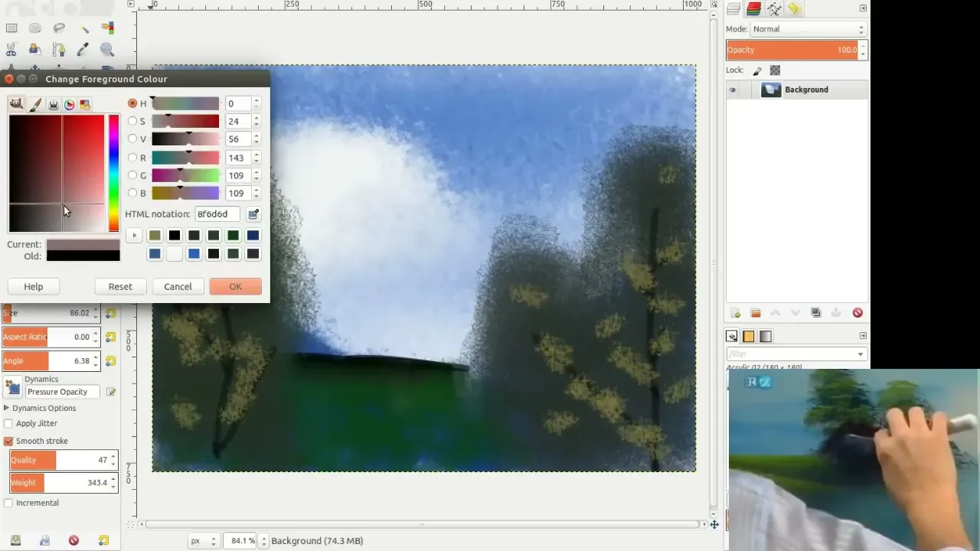Click the Hue value spinner
The width and height of the screenshot is (980, 551).
point(243,103)
